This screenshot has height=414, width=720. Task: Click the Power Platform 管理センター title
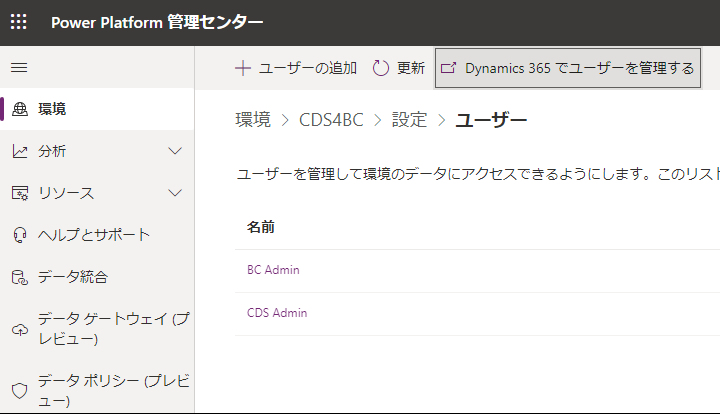pyautogui.click(x=157, y=22)
